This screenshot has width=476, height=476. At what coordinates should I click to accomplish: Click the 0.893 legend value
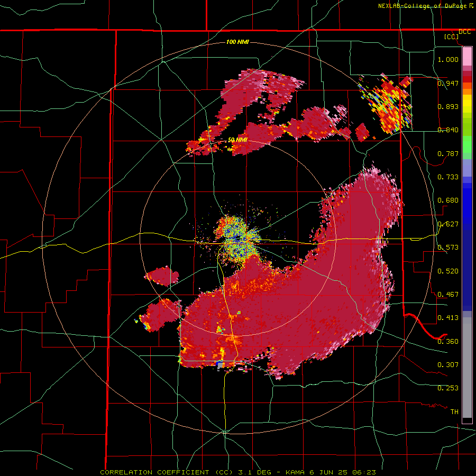(448, 106)
